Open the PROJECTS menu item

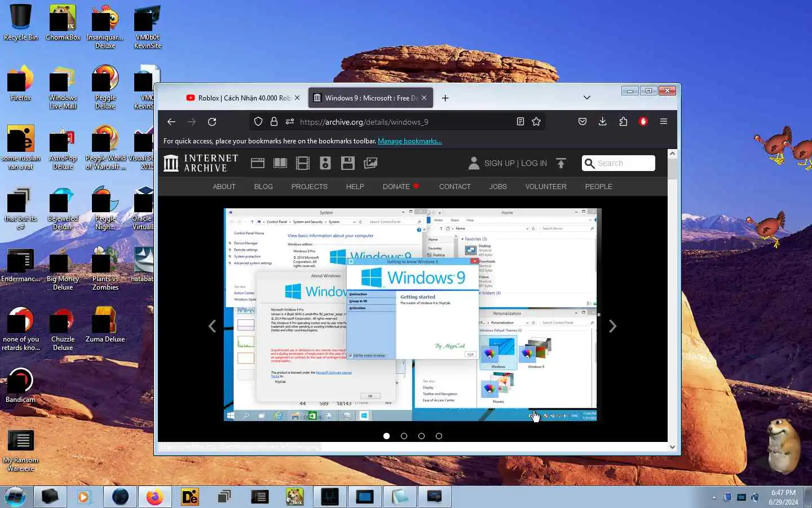pyautogui.click(x=310, y=186)
